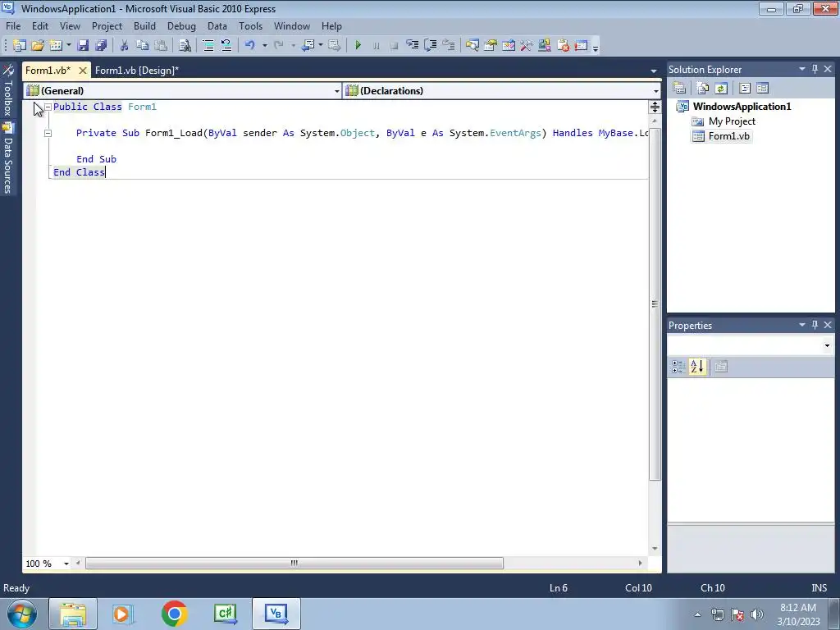
Task: Click the Redo arrow icon
Action: [278, 46]
